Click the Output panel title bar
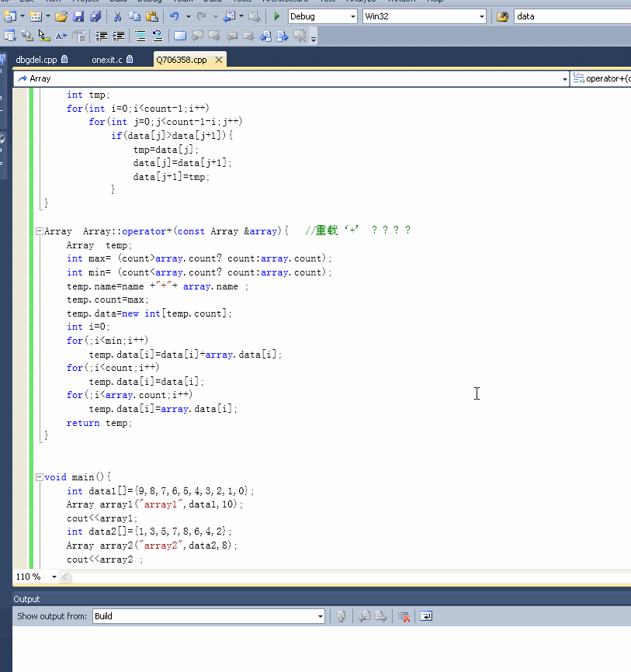 [321, 599]
